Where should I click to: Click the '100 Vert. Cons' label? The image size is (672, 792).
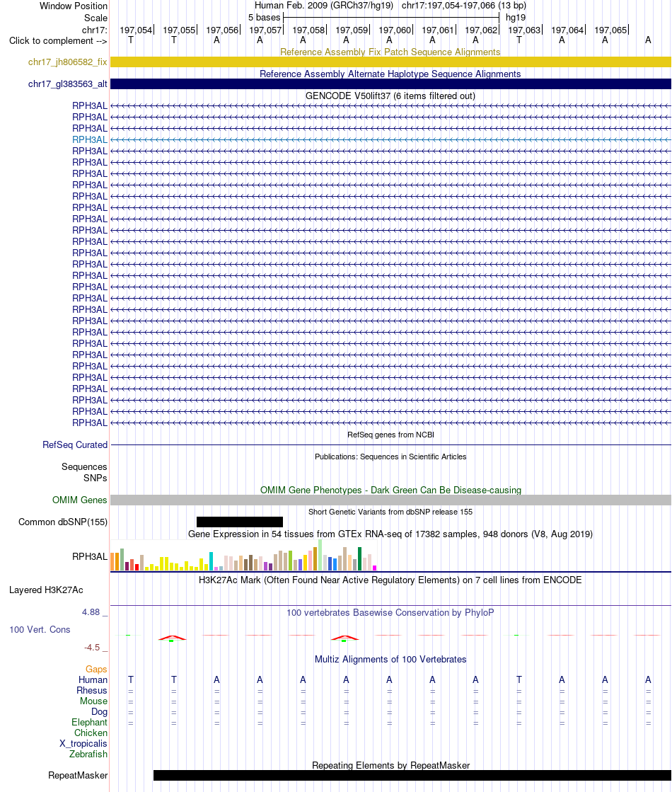[x=40, y=630]
